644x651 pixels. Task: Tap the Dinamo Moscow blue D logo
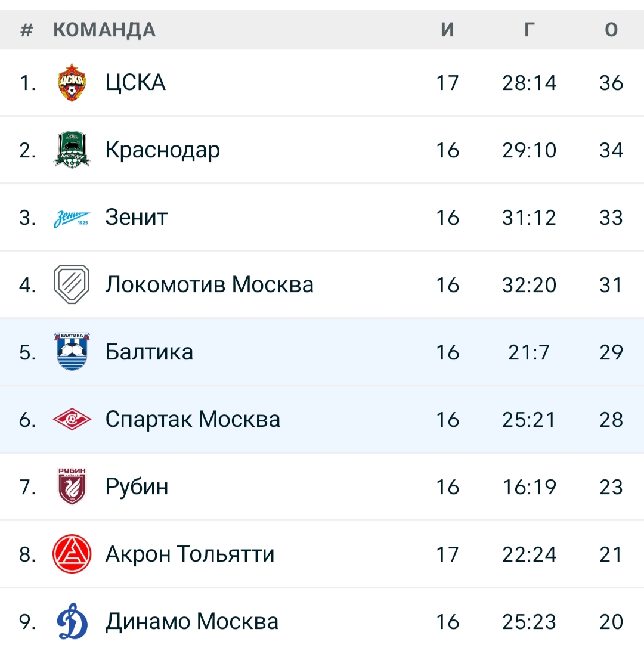(x=72, y=621)
